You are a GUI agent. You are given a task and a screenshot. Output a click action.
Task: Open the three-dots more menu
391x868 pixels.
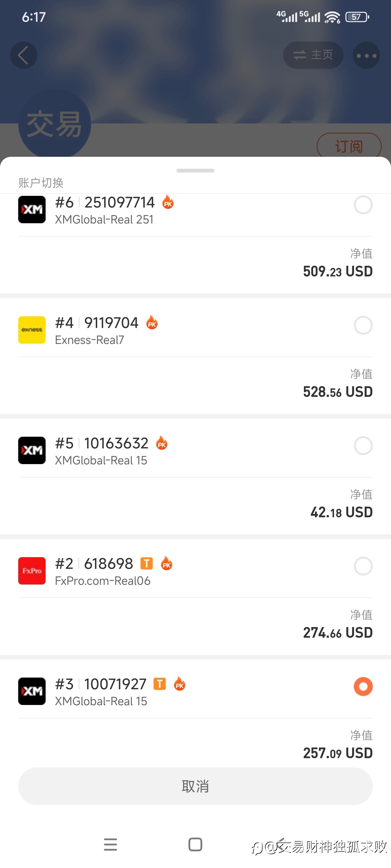(x=366, y=55)
